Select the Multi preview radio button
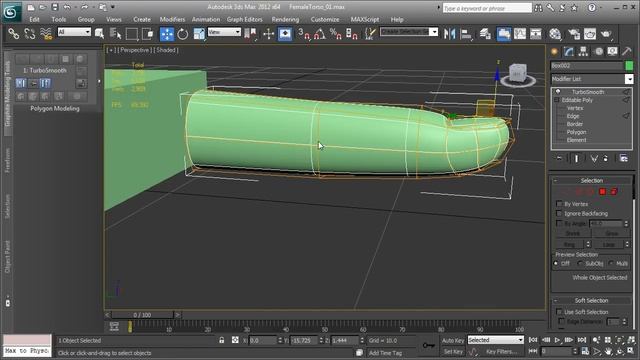This screenshot has width=640, height=360. (x=611, y=264)
